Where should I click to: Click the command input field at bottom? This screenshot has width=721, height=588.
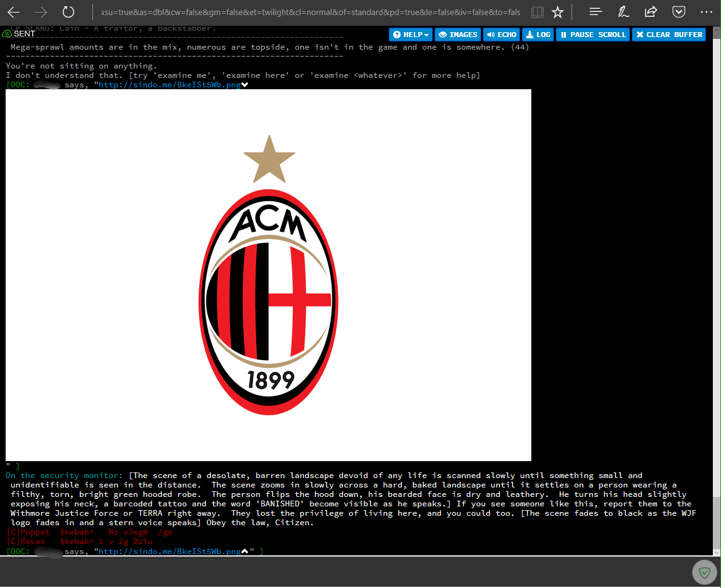(345, 571)
